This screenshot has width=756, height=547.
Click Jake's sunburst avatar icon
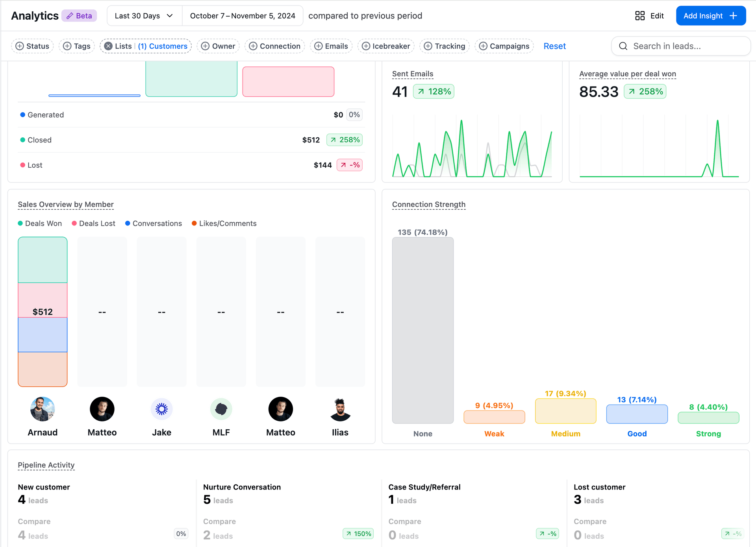pyautogui.click(x=161, y=409)
